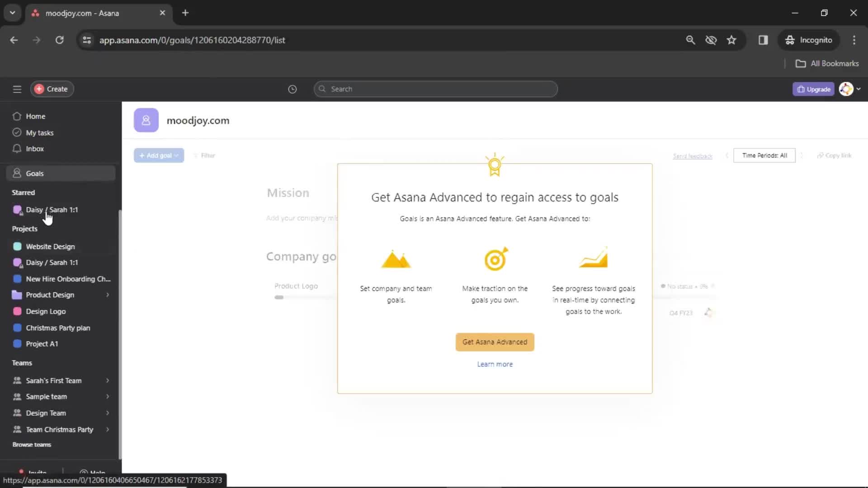Click the Home icon in sidebar
The height and width of the screenshot is (488, 868).
coord(17,116)
